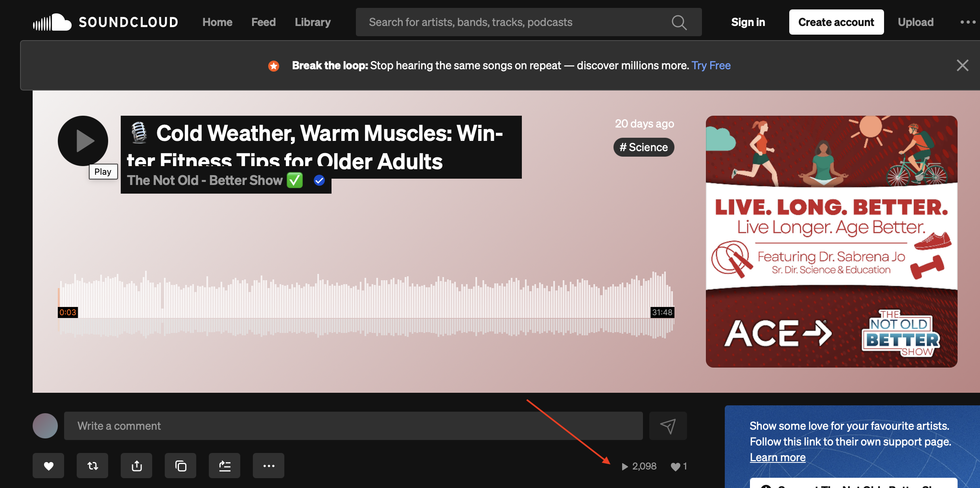Like the track with the heart icon button
Screen dimensions: 980x488
48,466
